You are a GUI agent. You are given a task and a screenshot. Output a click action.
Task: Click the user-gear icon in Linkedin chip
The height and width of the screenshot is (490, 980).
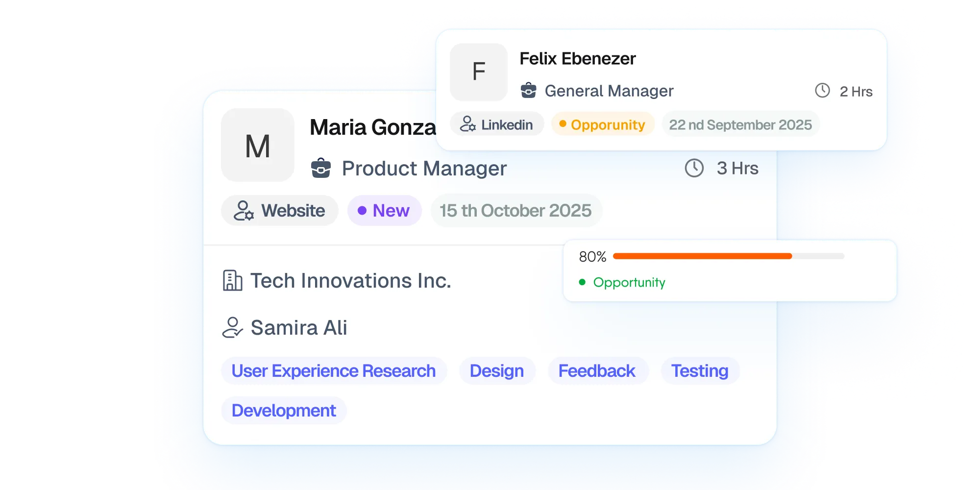click(x=467, y=124)
